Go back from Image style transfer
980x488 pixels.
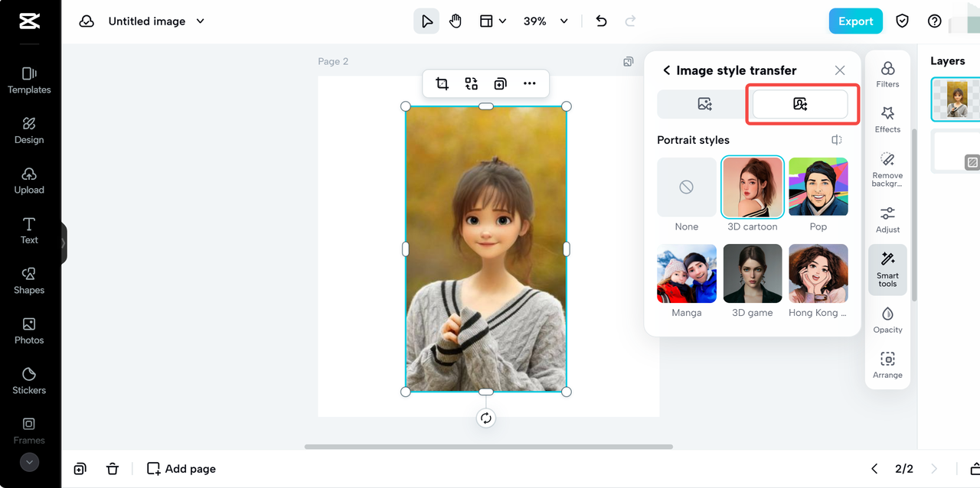coord(666,70)
